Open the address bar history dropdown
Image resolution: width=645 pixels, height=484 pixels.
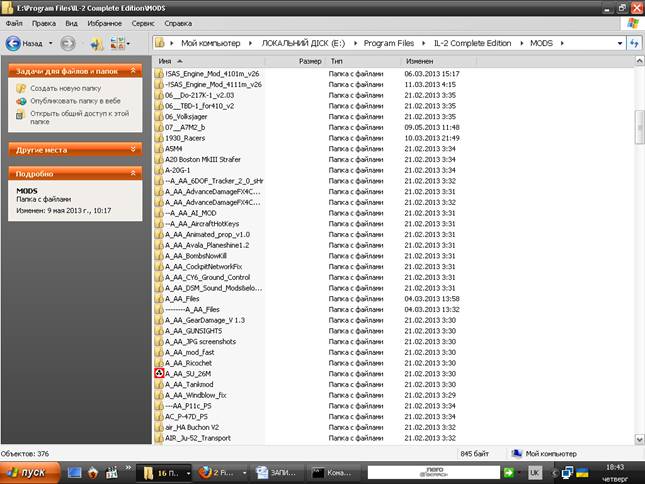click(619, 43)
